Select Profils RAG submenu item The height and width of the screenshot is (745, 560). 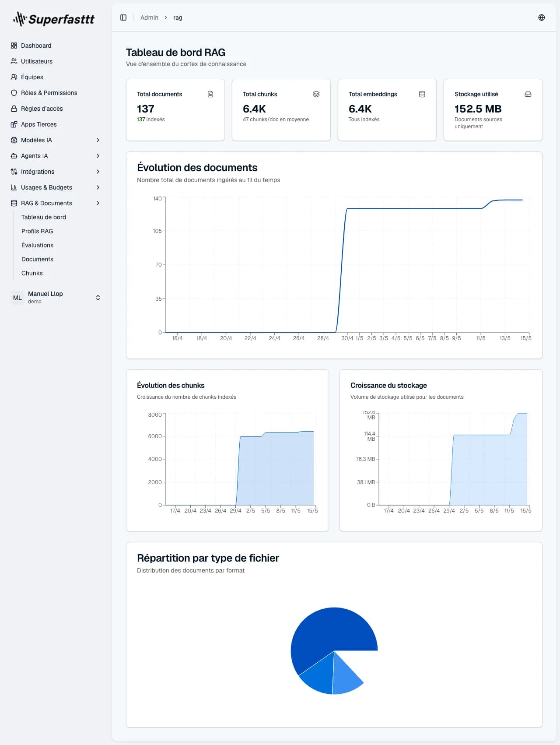coord(37,231)
